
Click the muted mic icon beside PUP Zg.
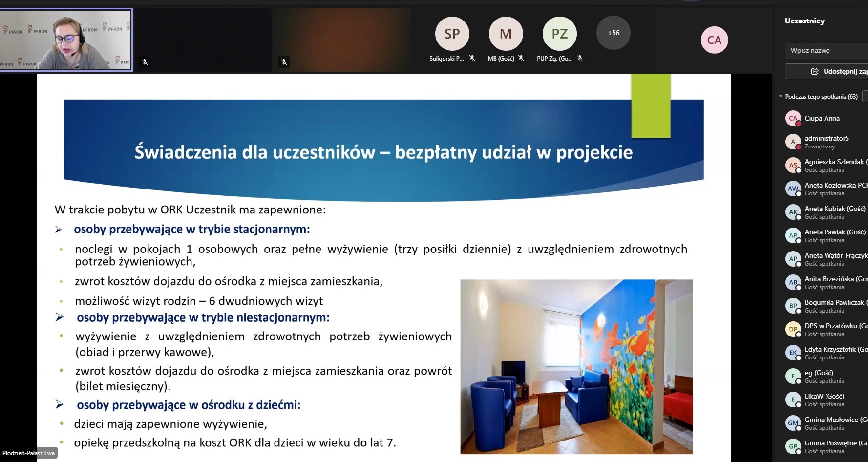coord(580,58)
